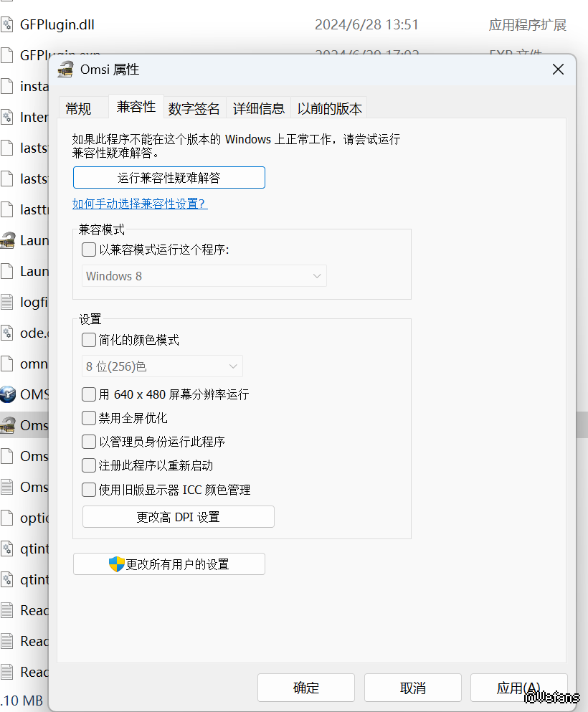
Task: Click date 2024/6/28 13:51 in Explorer
Action: coord(366,24)
